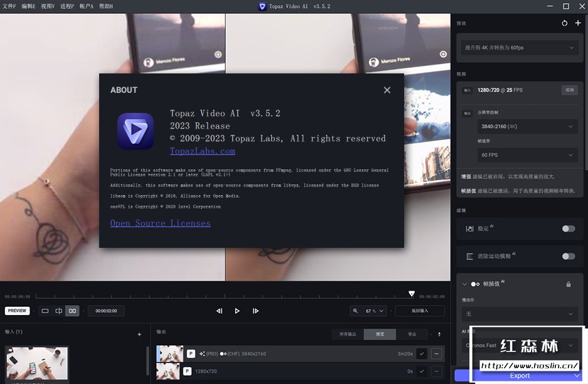Switch to the 所有输出 tab
This screenshot has width=588, height=384.
[x=348, y=334]
